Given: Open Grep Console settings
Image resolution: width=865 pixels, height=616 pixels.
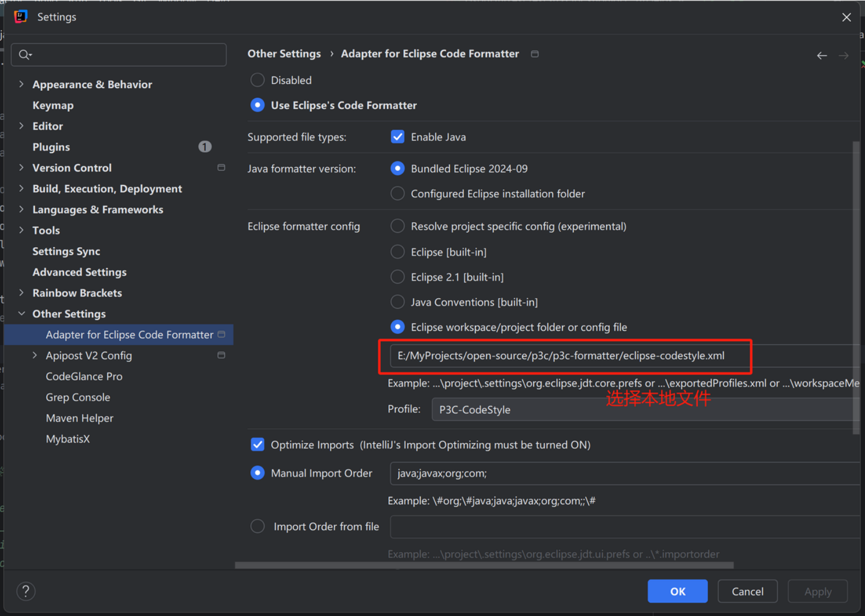Looking at the screenshot, I should pos(78,397).
